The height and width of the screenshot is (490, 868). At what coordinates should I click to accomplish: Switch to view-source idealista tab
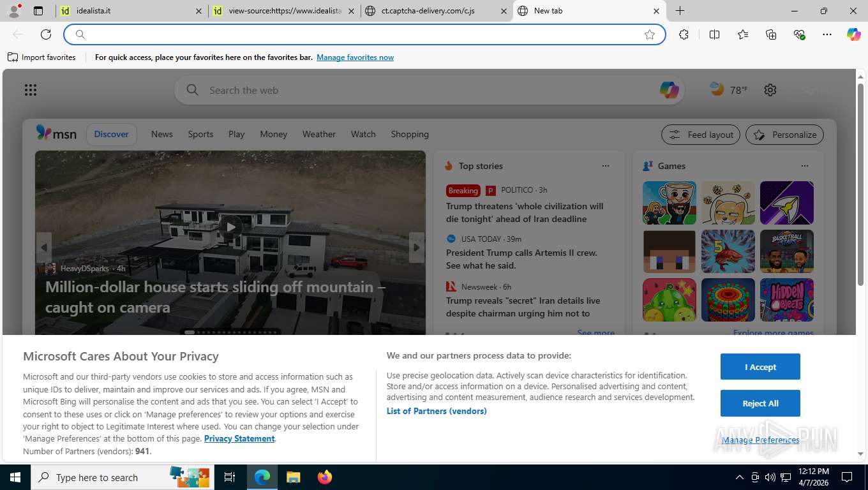click(283, 11)
